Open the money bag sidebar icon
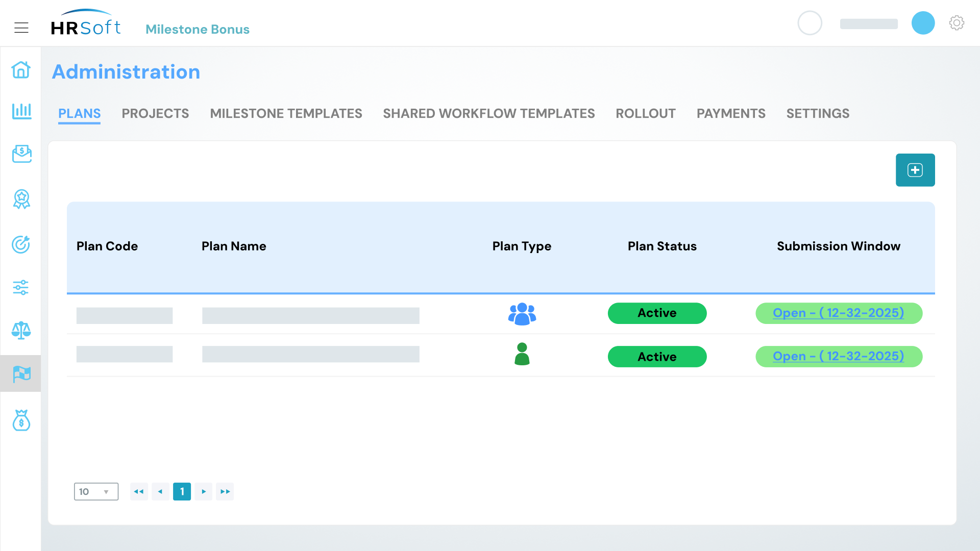Image resolution: width=980 pixels, height=551 pixels. tap(21, 420)
